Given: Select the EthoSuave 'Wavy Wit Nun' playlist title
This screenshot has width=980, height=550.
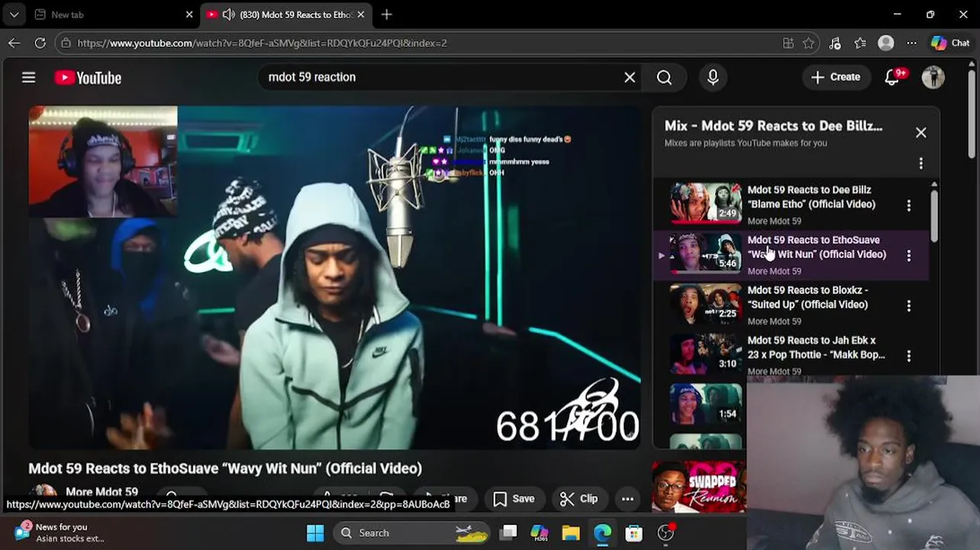Looking at the screenshot, I should [x=817, y=247].
